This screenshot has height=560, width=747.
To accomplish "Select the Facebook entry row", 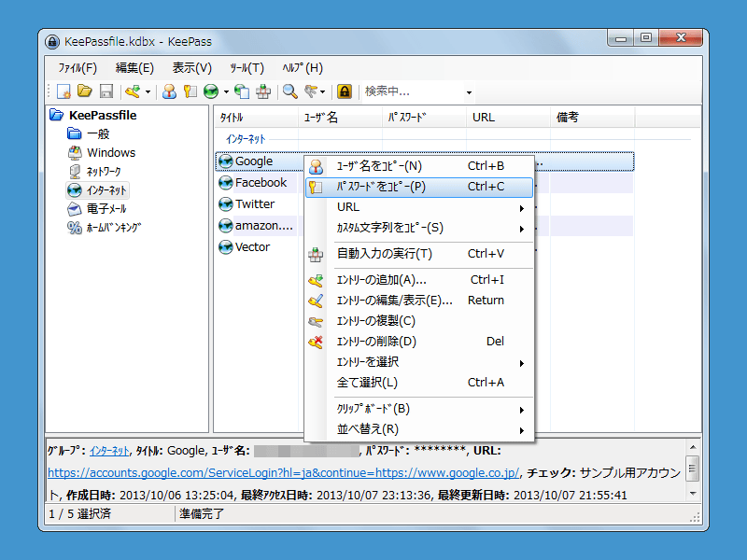I will click(x=425, y=183).
